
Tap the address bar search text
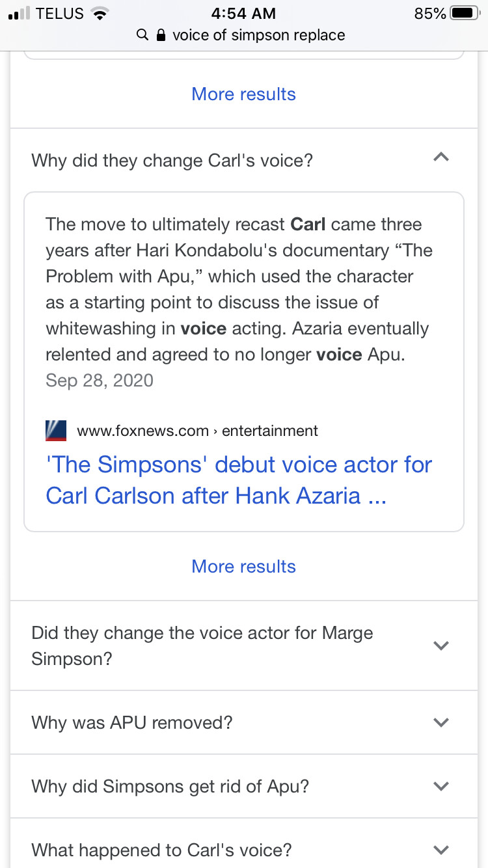pos(258,35)
